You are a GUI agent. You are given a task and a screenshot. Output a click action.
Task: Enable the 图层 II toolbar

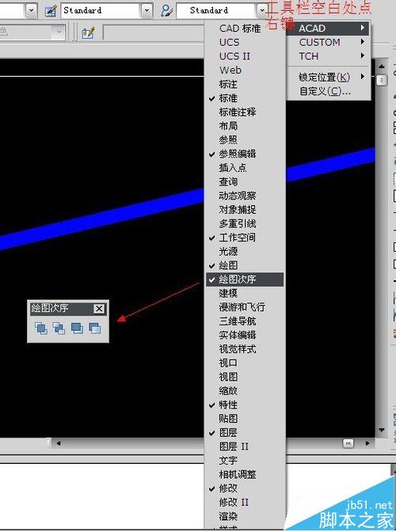245,446
